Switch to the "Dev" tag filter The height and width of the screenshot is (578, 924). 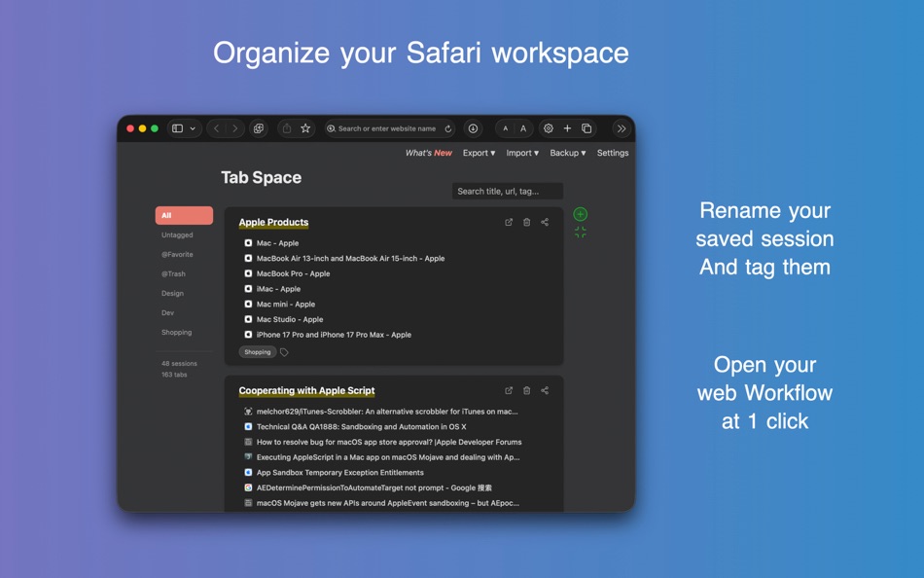[x=167, y=312]
